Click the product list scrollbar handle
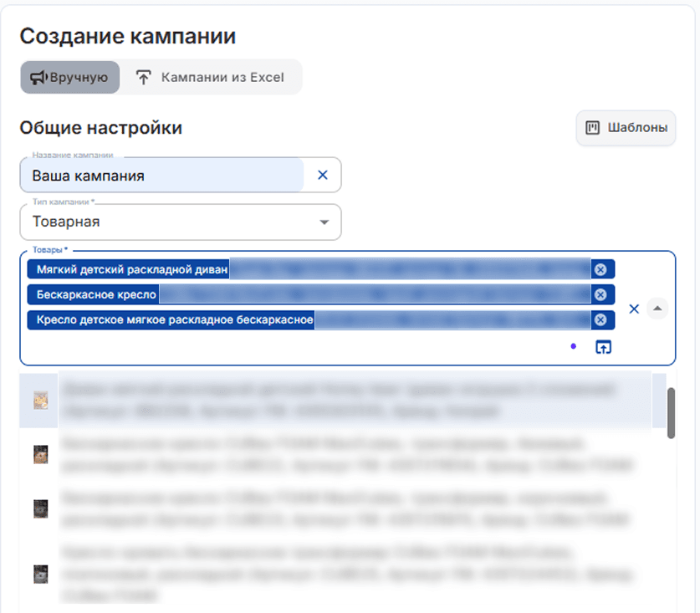Viewport: 700px width, 613px height. pos(671,413)
